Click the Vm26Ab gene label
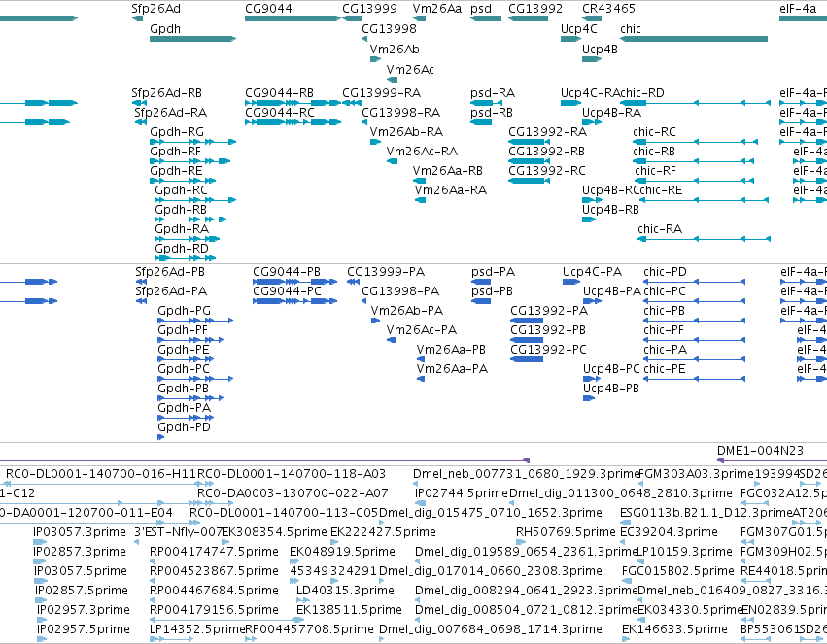This screenshot has width=827, height=644. (x=395, y=49)
